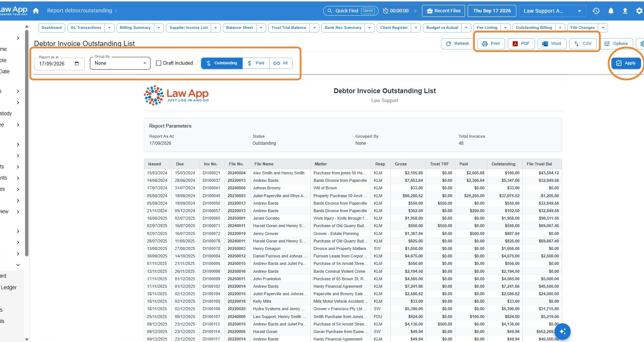
Task: Select matter Bards Criminal Violent Crime
Action: click(x=339, y=271)
